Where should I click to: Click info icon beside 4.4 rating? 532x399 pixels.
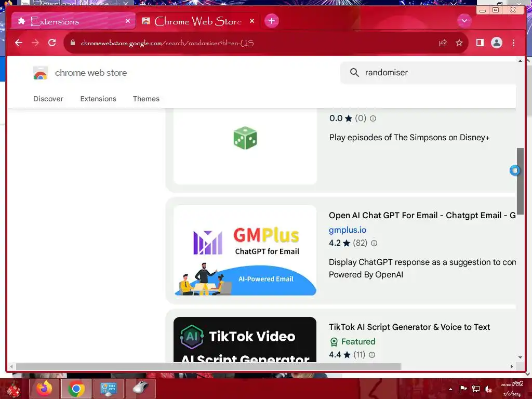pos(372,355)
